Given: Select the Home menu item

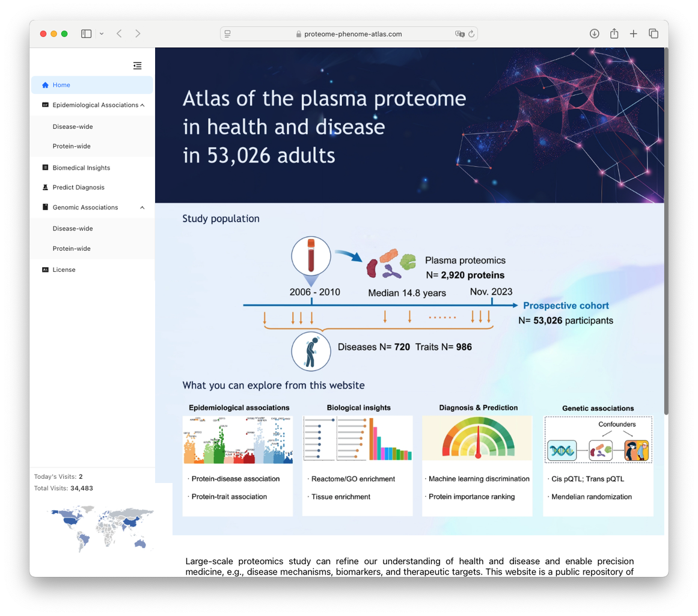Looking at the screenshot, I should point(92,85).
